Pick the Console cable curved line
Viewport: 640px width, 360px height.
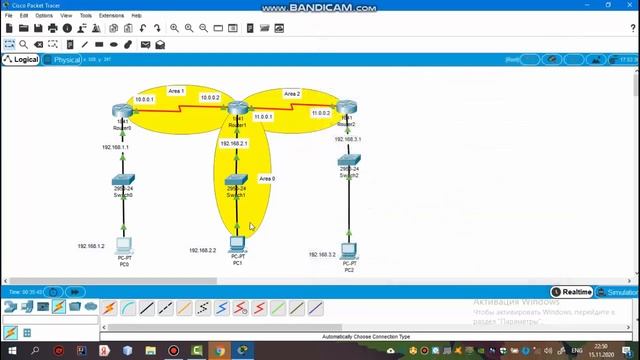(128, 308)
